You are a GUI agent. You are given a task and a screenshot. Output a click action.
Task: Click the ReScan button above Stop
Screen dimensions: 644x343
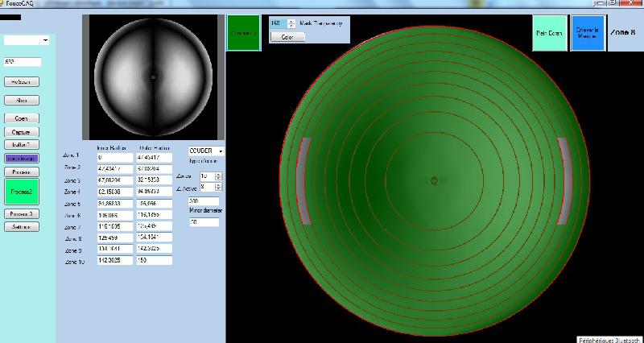[22, 82]
